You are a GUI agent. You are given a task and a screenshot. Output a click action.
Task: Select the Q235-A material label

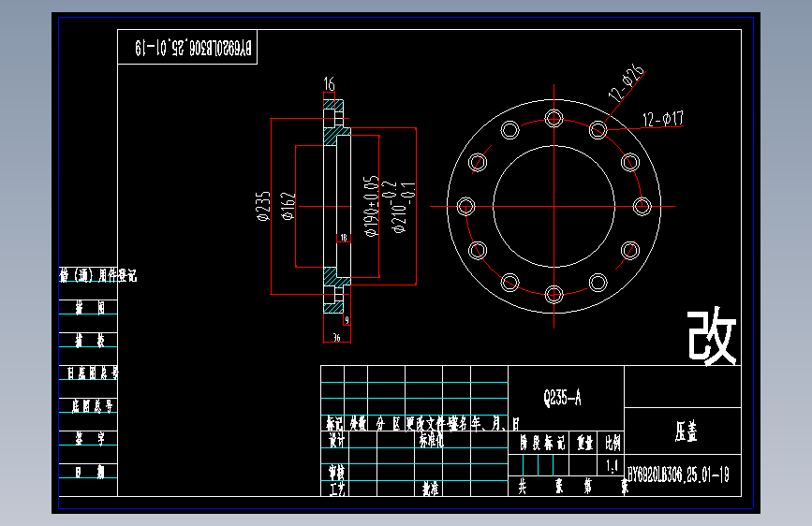[562, 398]
